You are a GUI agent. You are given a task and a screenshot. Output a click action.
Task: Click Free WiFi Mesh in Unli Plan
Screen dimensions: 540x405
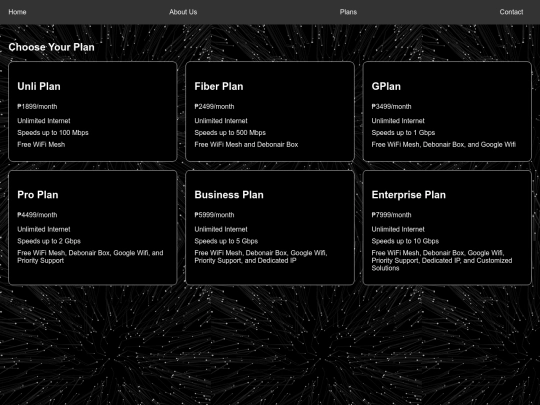(41, 145)
